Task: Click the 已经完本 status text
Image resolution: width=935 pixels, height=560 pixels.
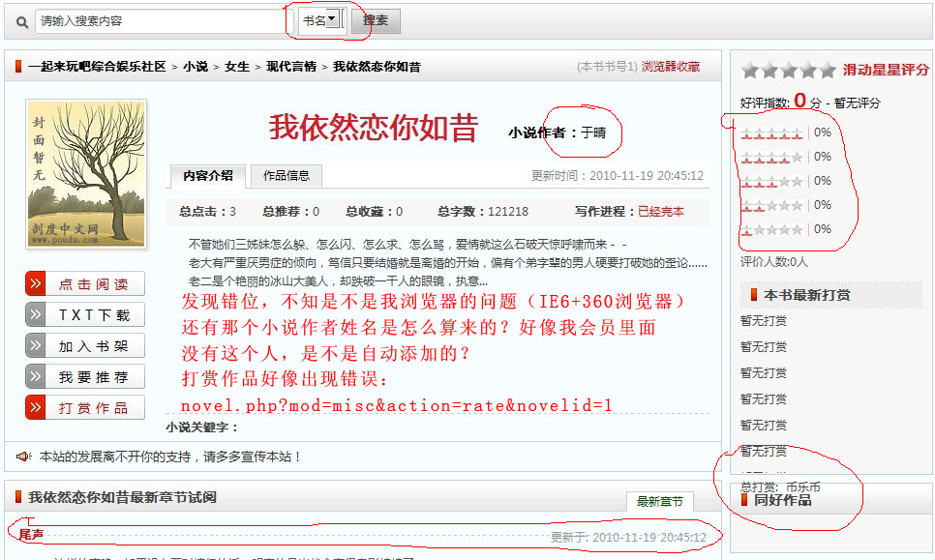Action: tap(661, 212)
